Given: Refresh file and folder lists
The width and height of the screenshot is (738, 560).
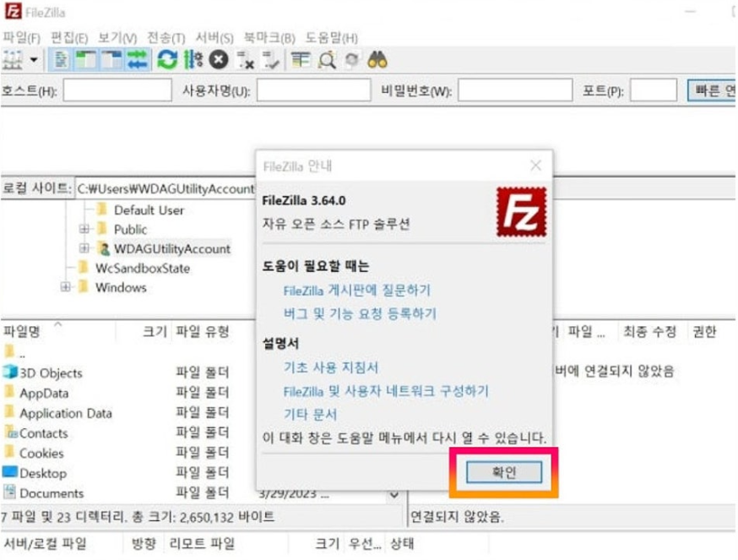Looking at the screenshot, I should [167, 60].
